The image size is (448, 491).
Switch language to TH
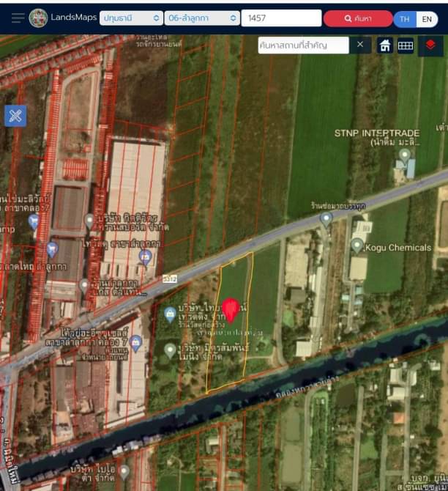point(405,19)
